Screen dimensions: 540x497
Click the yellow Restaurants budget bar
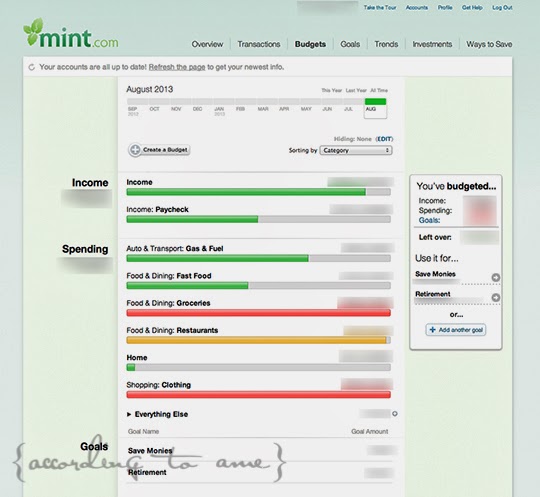click(x=258, y=340)
